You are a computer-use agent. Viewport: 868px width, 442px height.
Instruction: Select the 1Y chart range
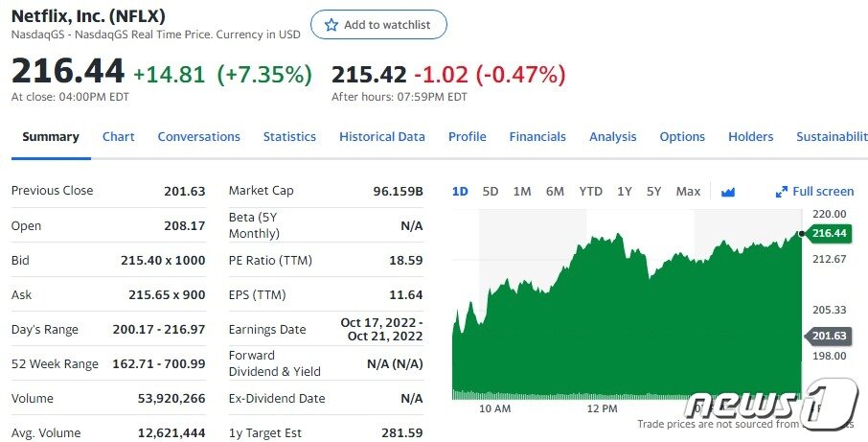(x=625, y=192)
